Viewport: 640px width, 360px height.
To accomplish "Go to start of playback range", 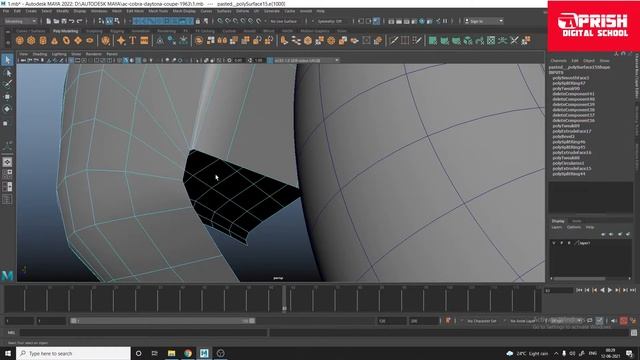I will (x=579, y=290).
